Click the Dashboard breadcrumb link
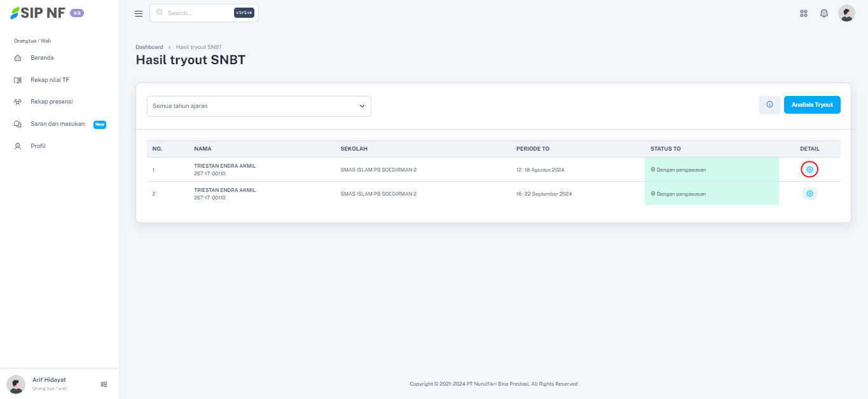The image size is (868, 399). tap(149, 47)
